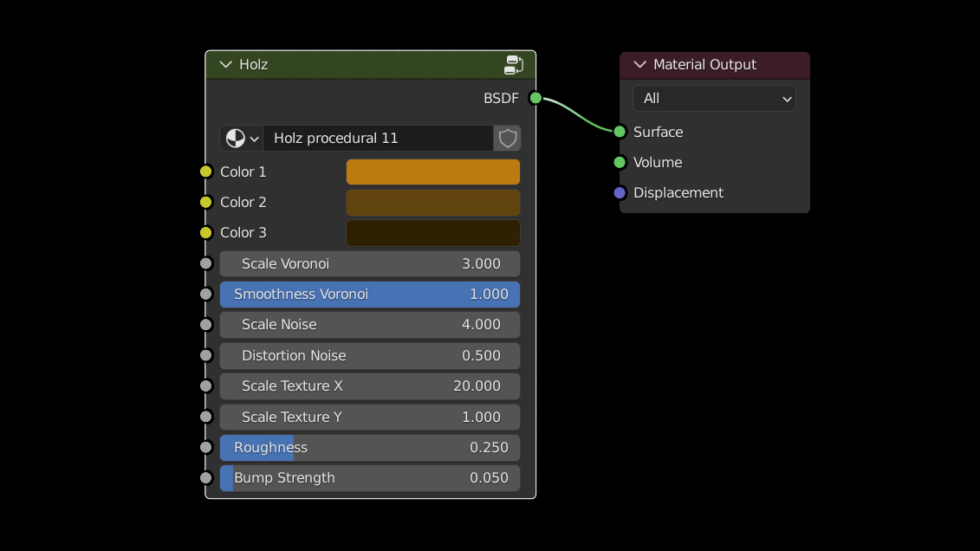Click the Roughness slider
Image resolution: width=980 pixels, height=551 pixels.
(x=370, y=448)
